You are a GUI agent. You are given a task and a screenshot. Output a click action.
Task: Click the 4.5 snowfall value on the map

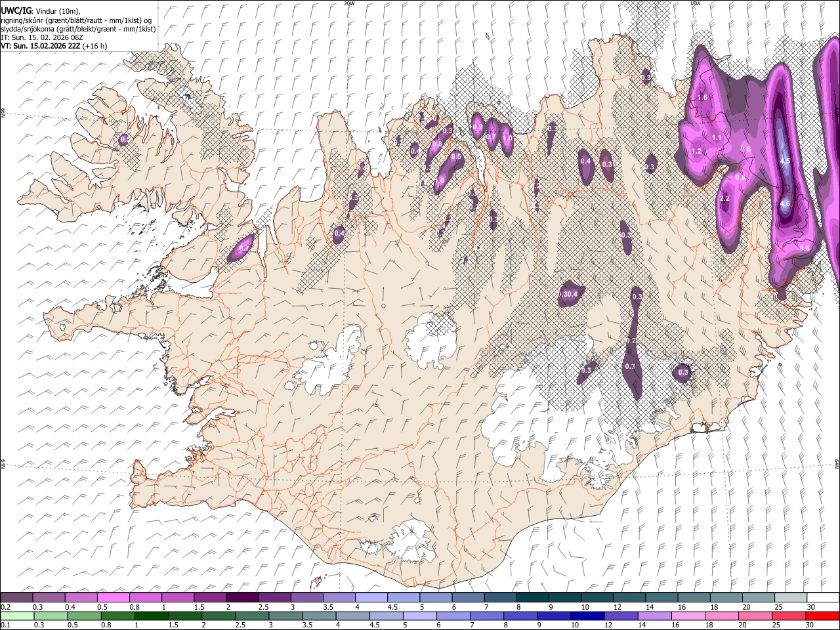pyautogui.click(x=785, y=161)
